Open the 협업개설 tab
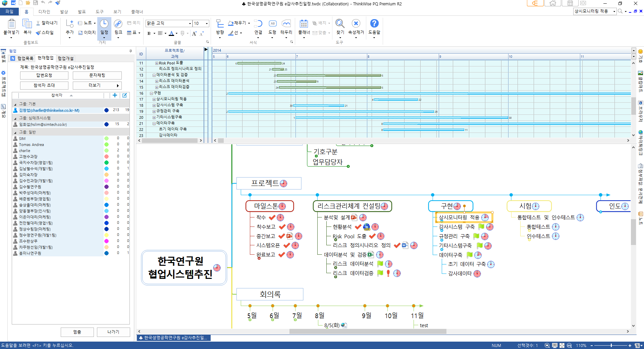Viewport: 644px width, 349px height. click(x=65, y=58)
